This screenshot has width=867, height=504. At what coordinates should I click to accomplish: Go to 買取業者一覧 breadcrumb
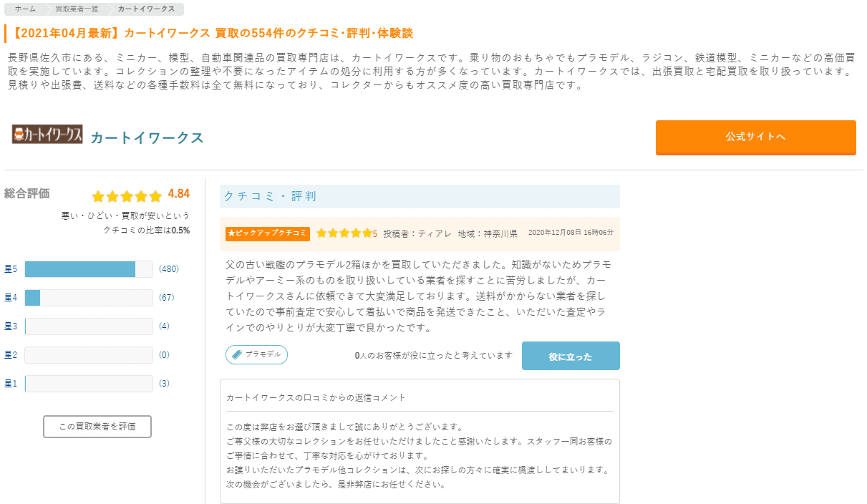pos(77,9)
